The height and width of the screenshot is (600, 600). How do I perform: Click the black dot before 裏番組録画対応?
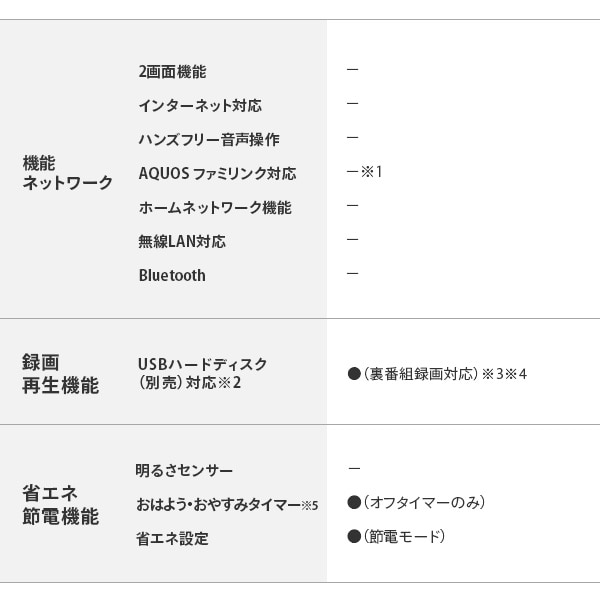[353, 374]
